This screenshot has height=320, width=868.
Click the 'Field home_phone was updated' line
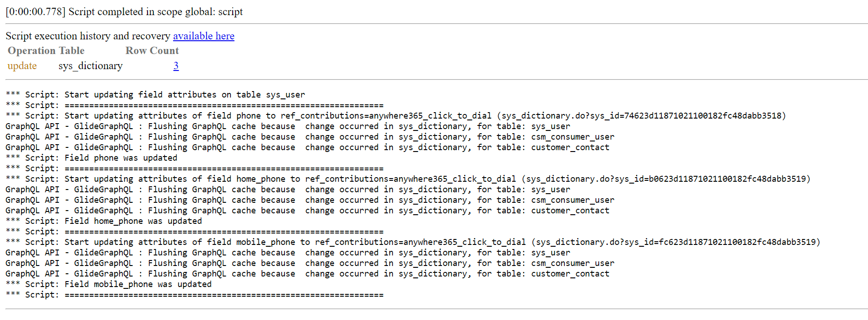tap(133, 221)
